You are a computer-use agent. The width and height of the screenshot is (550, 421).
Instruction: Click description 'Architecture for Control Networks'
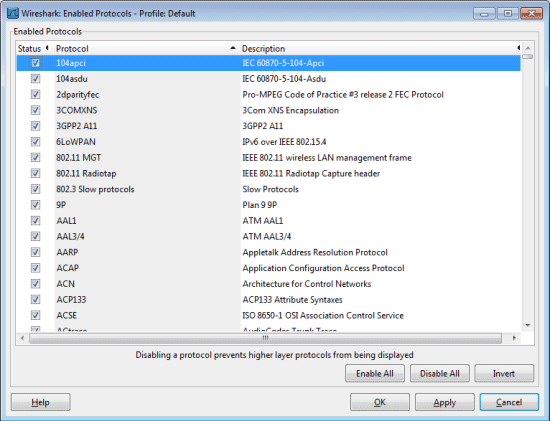pos(307,284)
